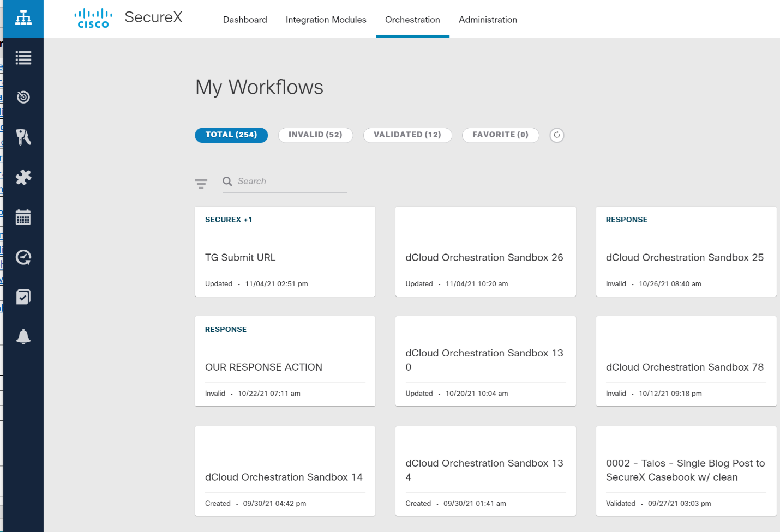Filter by VALIDATED (12) workflows
Screen dimensions: 780x532
pyautogui.click(x=407, y=135)
